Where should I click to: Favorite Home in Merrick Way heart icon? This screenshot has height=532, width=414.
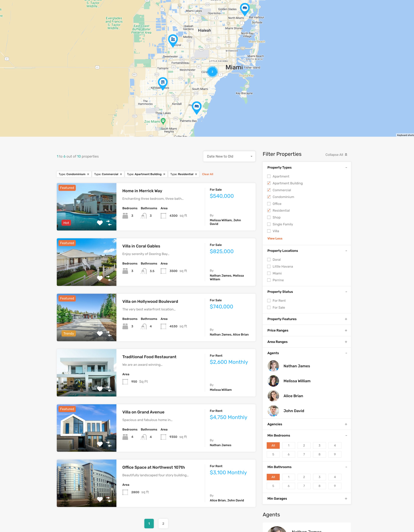[x=100, y=223]
